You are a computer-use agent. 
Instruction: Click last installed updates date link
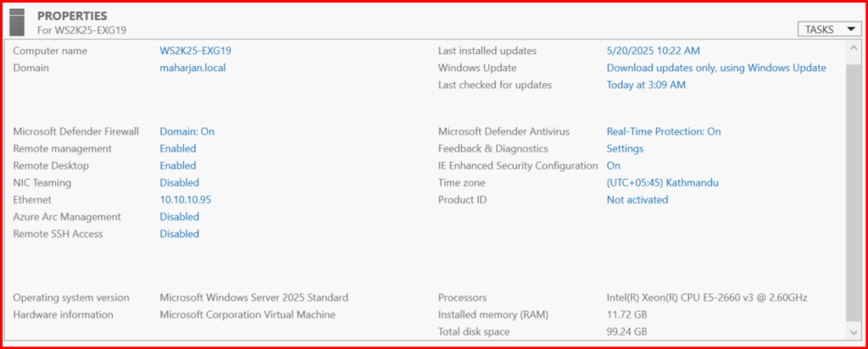(653, 51)
